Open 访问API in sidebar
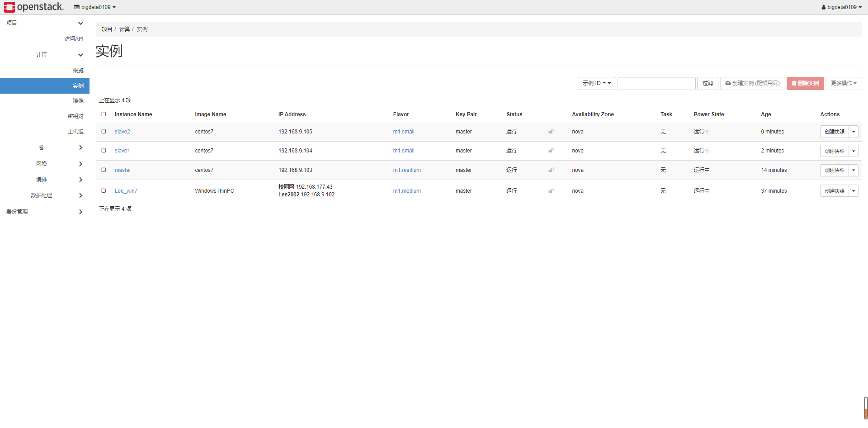868x428 pixels. point(74,39)
